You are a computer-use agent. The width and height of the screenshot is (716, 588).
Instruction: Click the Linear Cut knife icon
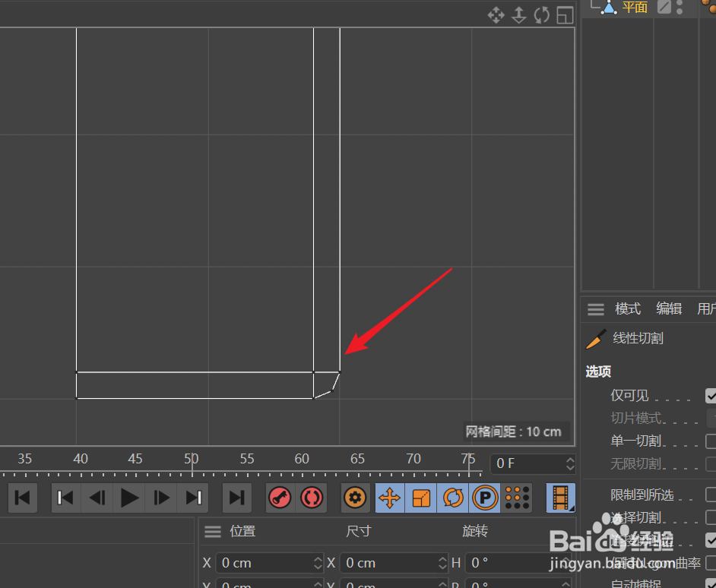tap(596, 338)
